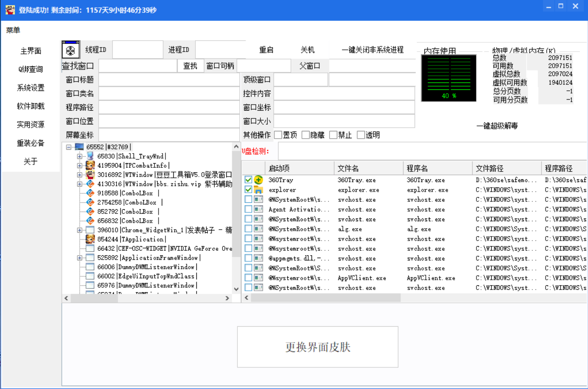This screenshot has width=588, height=389.
Task: Expand the 3016892 WTWindow node
Action: pos(80,175)
